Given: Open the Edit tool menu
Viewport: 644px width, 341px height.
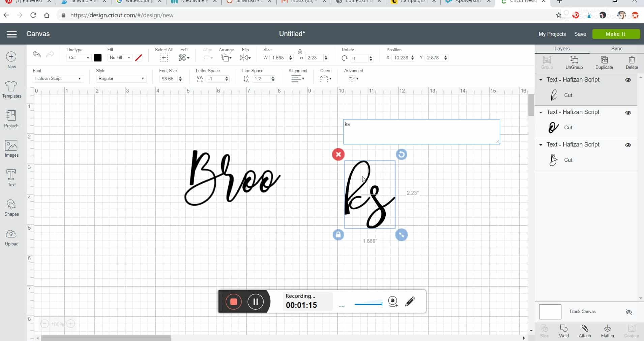Looking at the screenshot, I should click(184, 58).
